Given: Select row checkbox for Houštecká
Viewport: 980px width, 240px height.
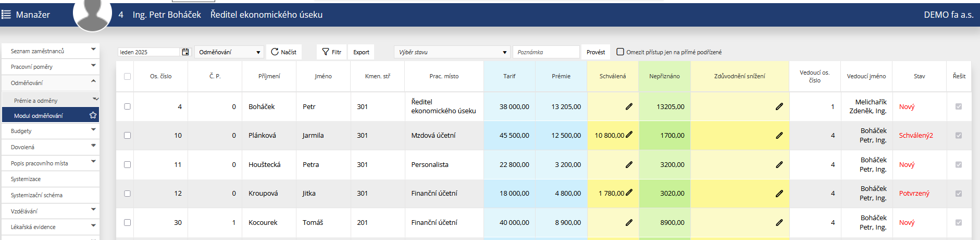Looking at the screenshot, I should [127, 164].
